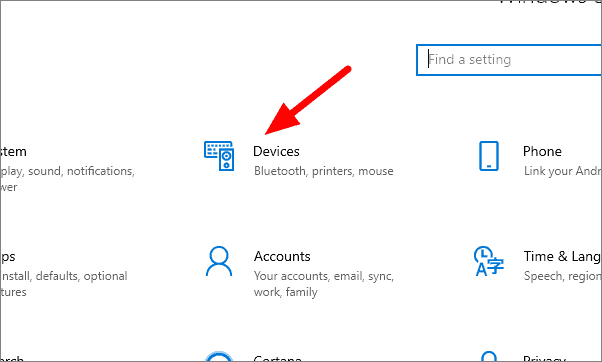Click the 'sound, notifications' System description
Viewport: 602px width, 362px height.
(x=81, y=171)
